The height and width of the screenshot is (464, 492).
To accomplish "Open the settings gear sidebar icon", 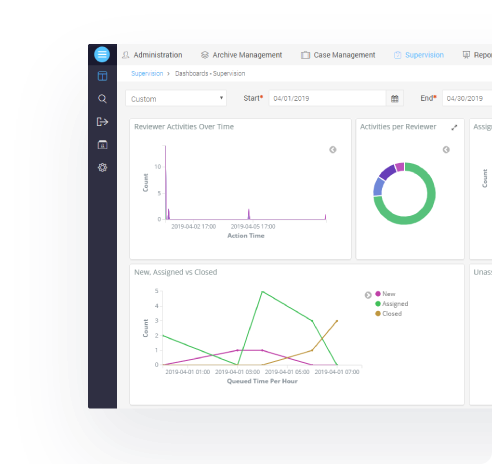I will (x=102, y=167).
